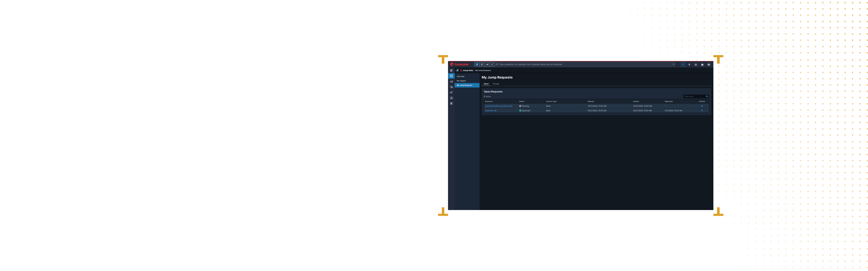The width and height of the screenshot is (868, 271).
Task: Click the Open Requests panel heading
Action: click(x=493, y=91)
